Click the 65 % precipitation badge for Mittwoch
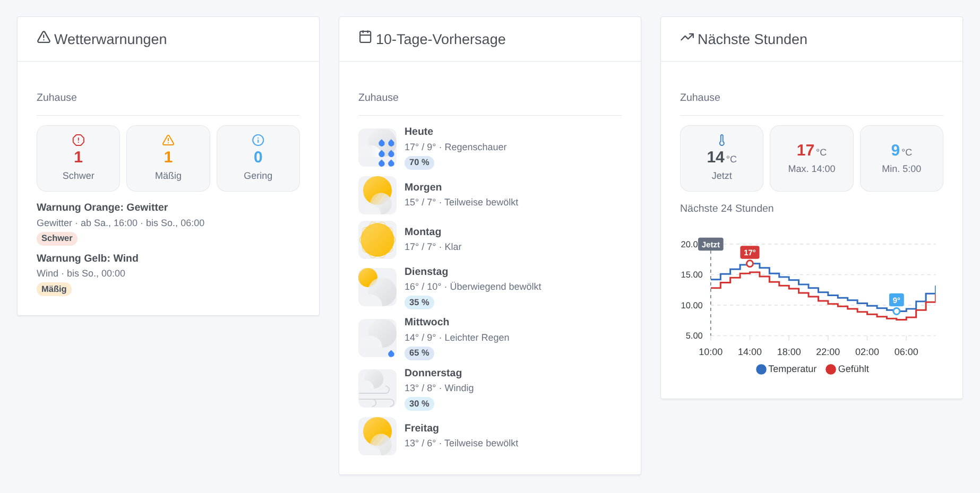Screen dimensions: 980x493 (x=419, y=353)
